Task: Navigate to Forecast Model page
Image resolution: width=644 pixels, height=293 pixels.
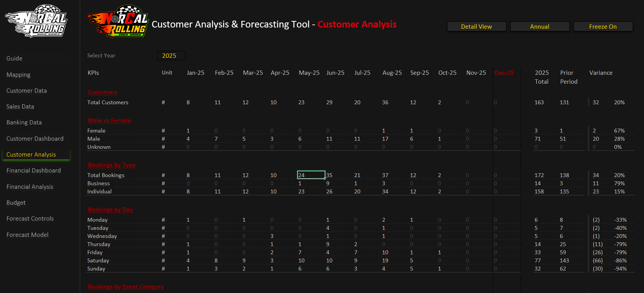Action: (28, 235)
